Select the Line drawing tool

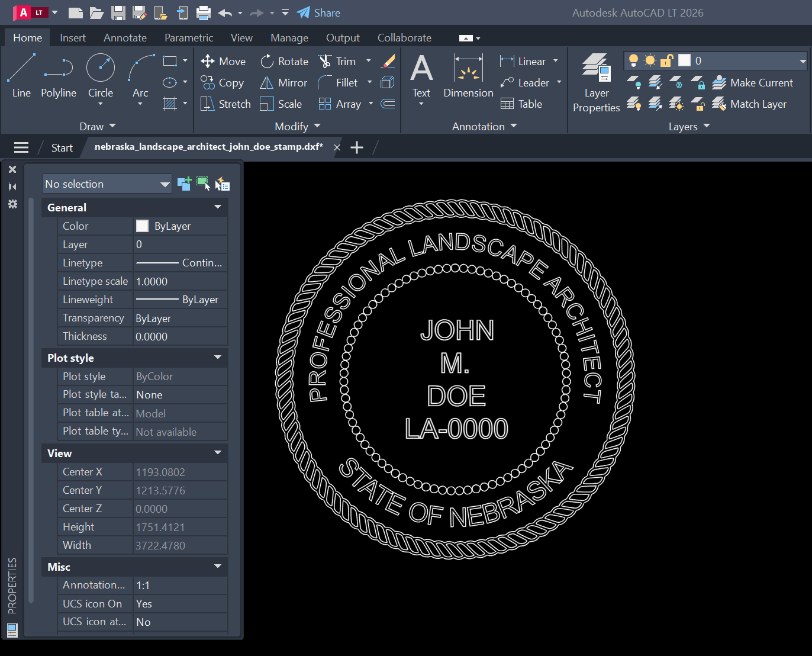point(21,75)
